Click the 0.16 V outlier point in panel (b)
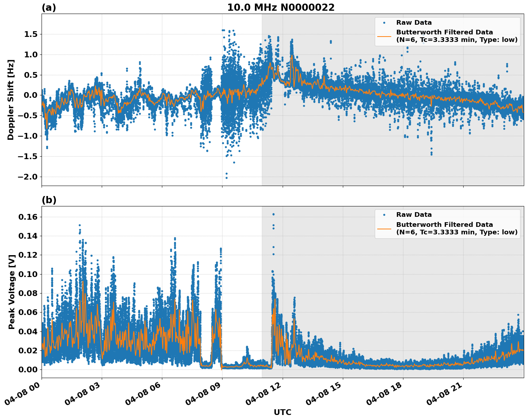The height and width of the screenshot is (420, 527). 273,214
